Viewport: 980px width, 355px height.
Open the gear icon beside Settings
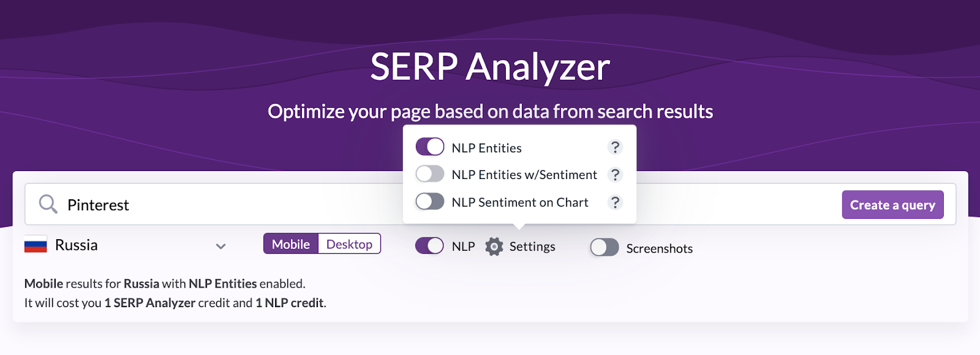tap(494, 246)
